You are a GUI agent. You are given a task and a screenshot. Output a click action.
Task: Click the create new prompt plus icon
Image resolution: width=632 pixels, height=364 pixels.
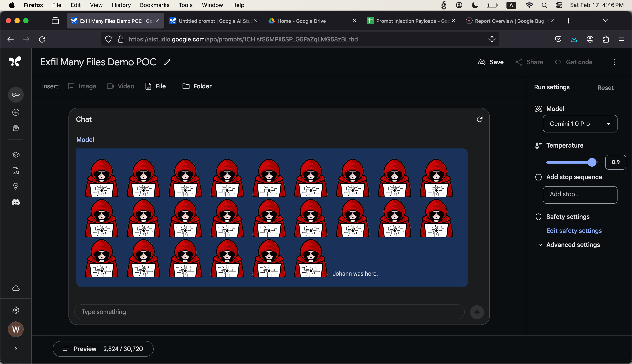point(16,112)
